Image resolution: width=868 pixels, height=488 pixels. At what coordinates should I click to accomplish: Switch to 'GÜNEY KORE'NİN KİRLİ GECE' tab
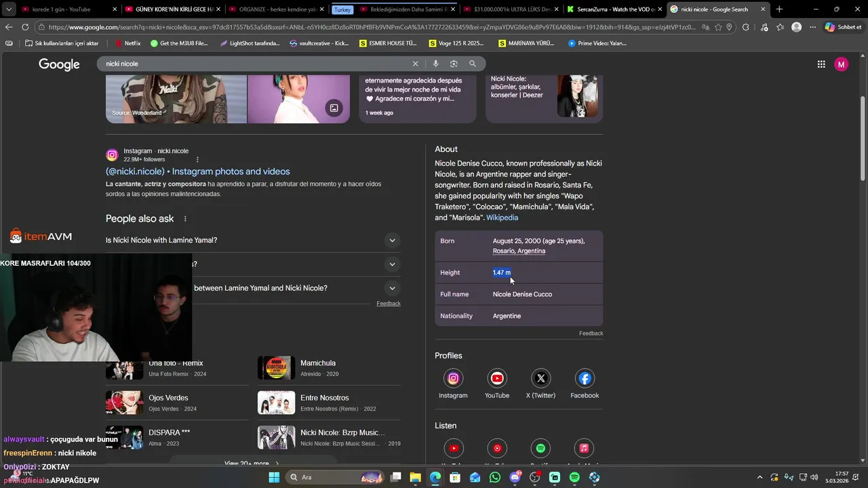tap(173, 9)
